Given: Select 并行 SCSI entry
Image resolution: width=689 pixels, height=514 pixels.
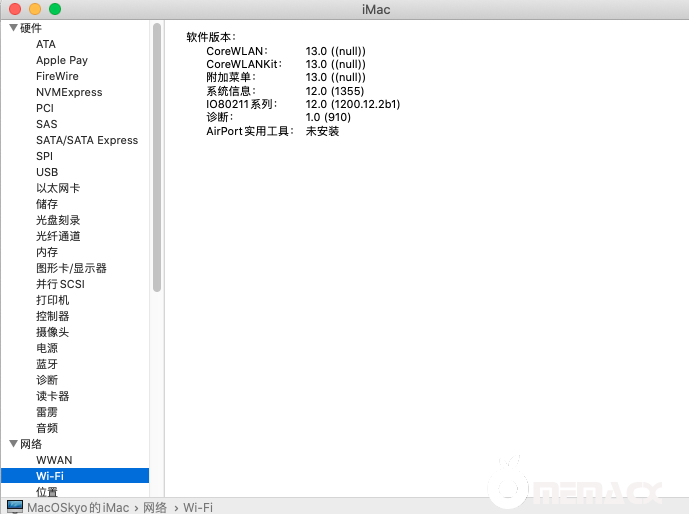Looking at the screenshot, I should pyautogui.click(x=60, y=284).
